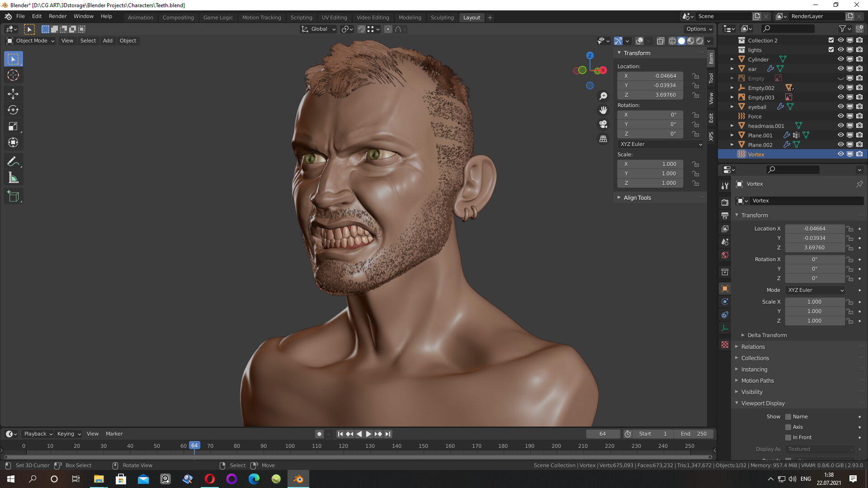Click the magnifier zoom icon beside the viewport

click(x=603, y=95)
